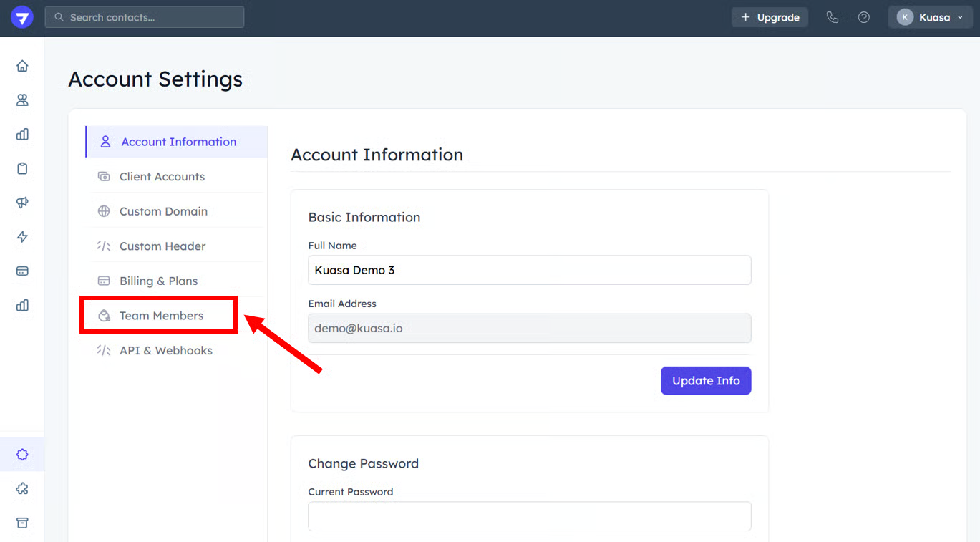Open contacts icon in left sidebar

pyautogui.click(x=22, y=100)
